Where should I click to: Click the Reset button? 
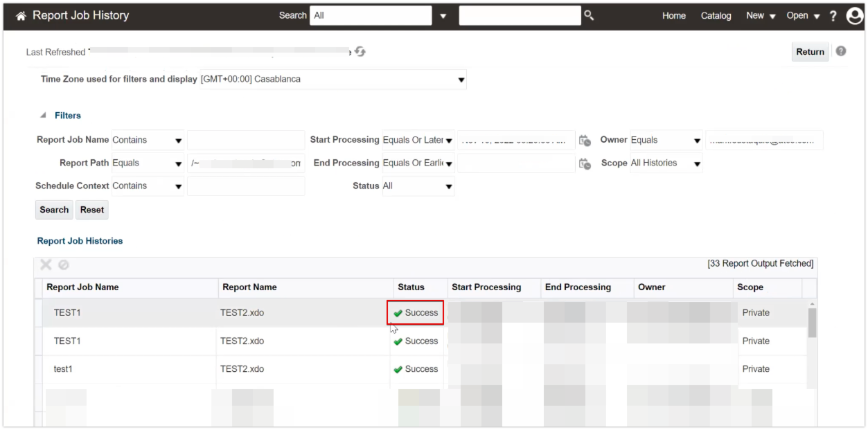[x=92, y=210]
